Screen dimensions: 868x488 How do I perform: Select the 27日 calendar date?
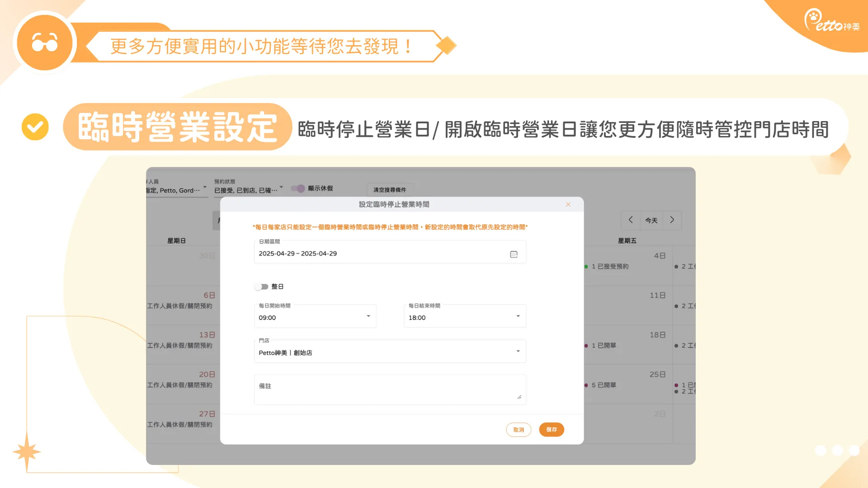(207, 414)
